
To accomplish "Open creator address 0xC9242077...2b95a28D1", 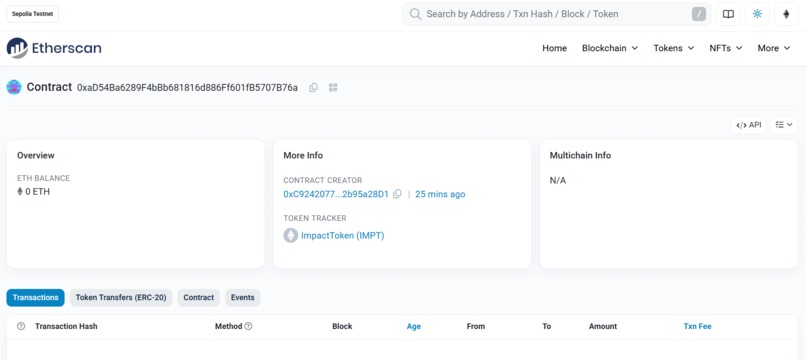I will tap(336, 194).
